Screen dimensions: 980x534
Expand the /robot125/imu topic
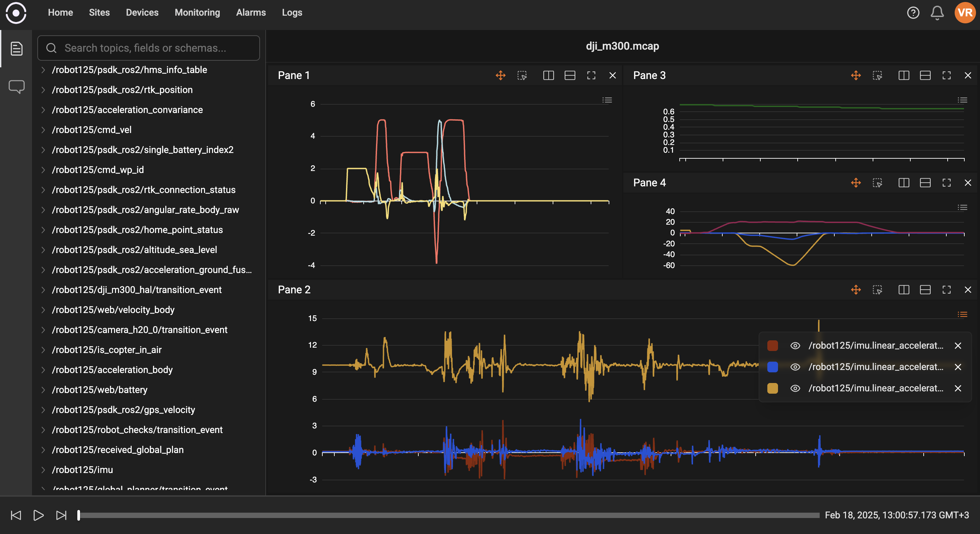pos(43,470)
